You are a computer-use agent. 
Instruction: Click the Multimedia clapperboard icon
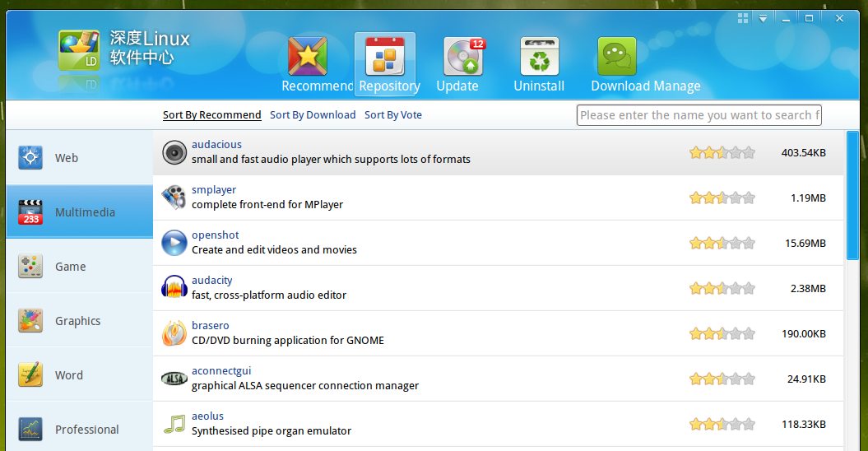coord(30,212)
